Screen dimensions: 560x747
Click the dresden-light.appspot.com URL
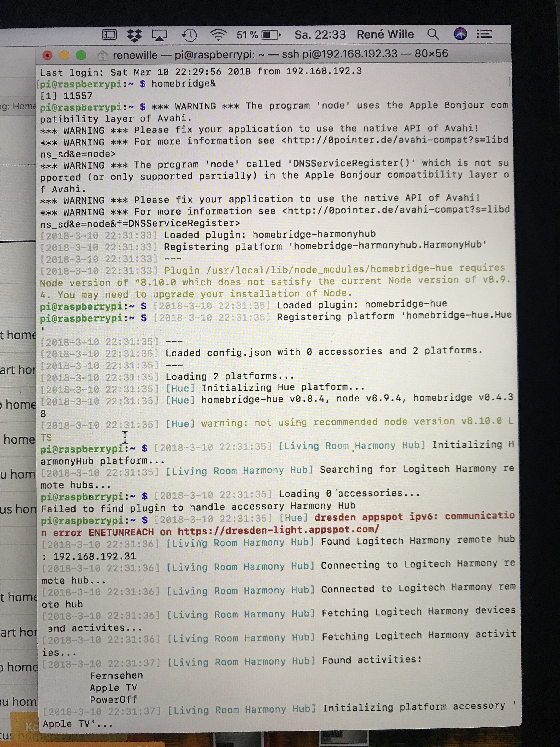[x=278, y=531]
